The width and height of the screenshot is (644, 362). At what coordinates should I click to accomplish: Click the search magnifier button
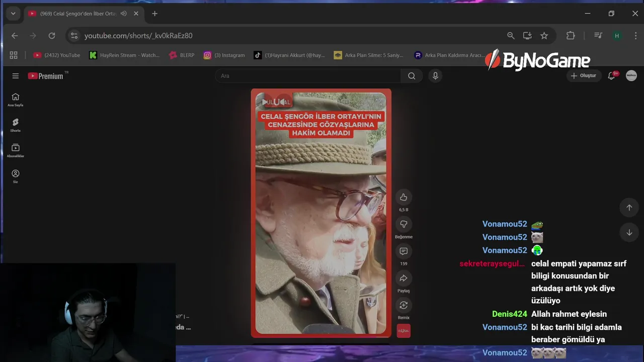tap(412, 76)
